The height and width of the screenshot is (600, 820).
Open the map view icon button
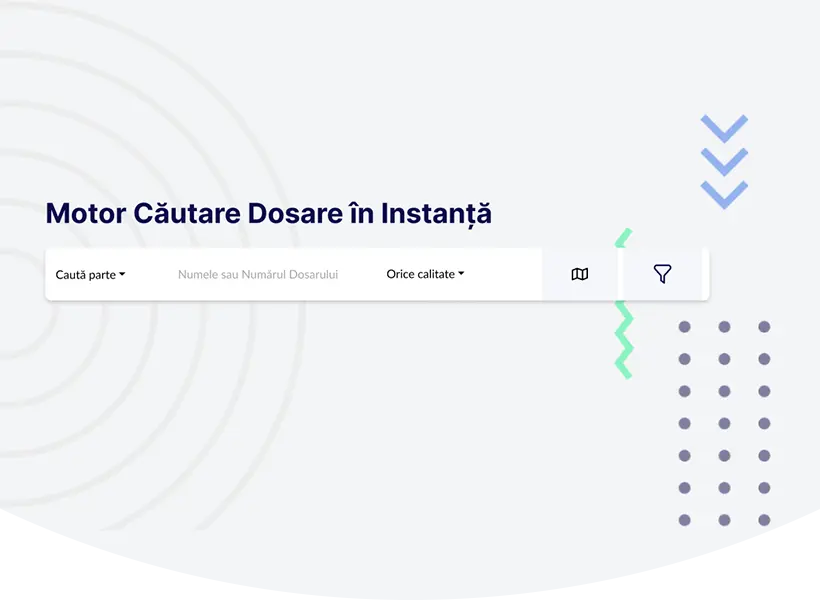[580, 274]
